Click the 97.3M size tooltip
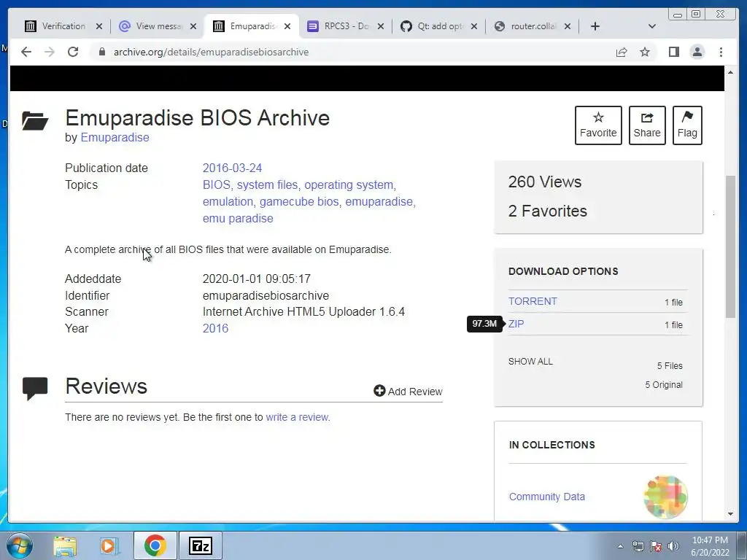This screenshot has height=560, width=747. pyautogui.click(x=484, y=324)
